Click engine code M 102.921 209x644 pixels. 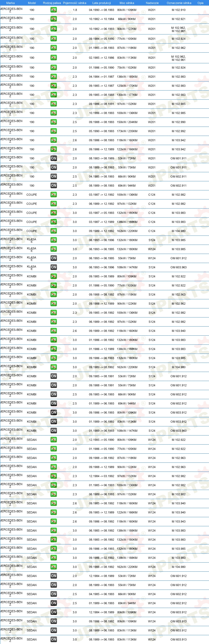[179, 19]
